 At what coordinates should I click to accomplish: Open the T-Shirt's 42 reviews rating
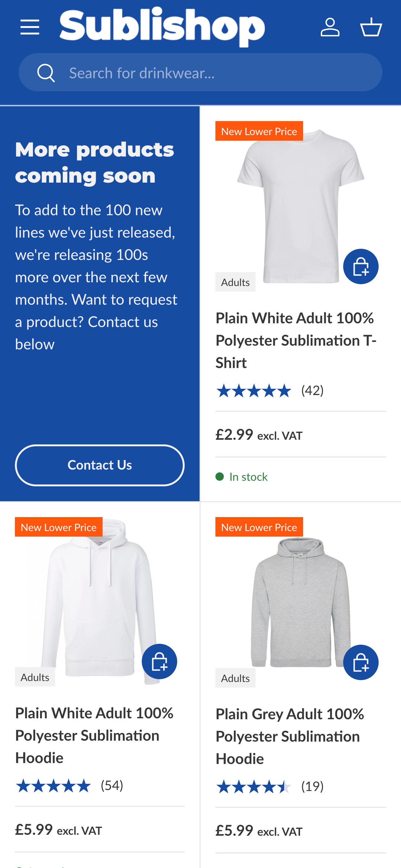coord(270,391)
